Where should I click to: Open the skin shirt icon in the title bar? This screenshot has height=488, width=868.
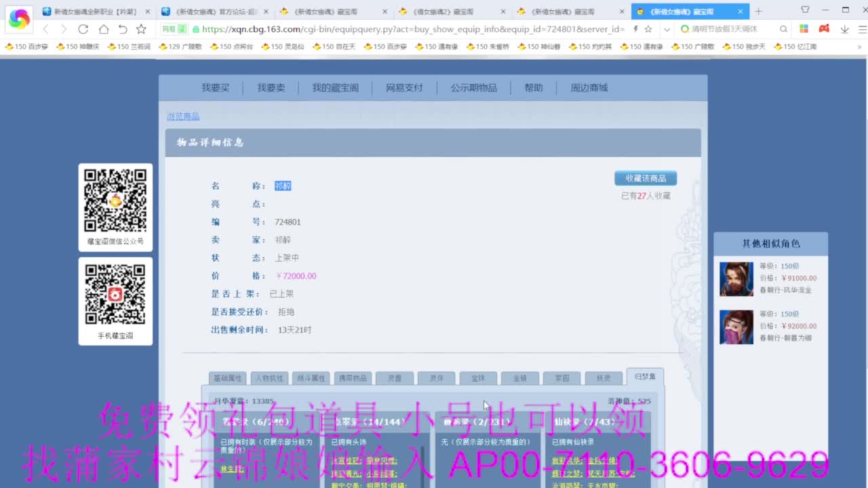pyautogui.click(x=805, y=9)
